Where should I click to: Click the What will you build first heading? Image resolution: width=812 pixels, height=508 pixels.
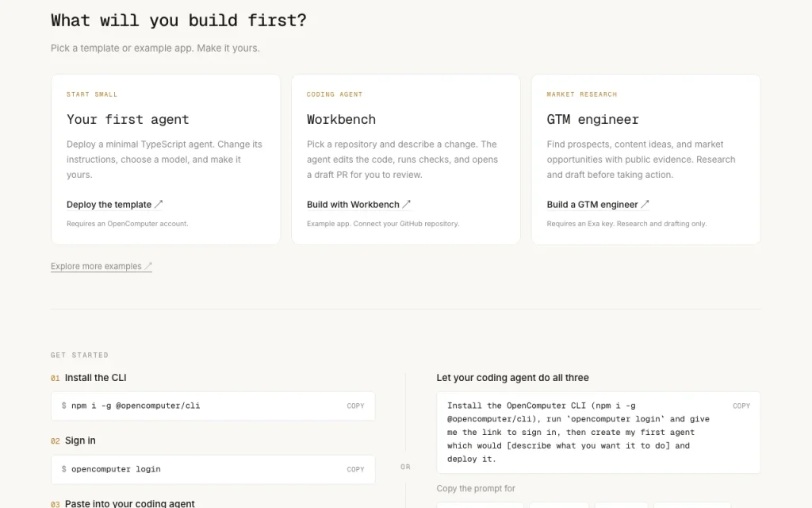tap(178, 21)
